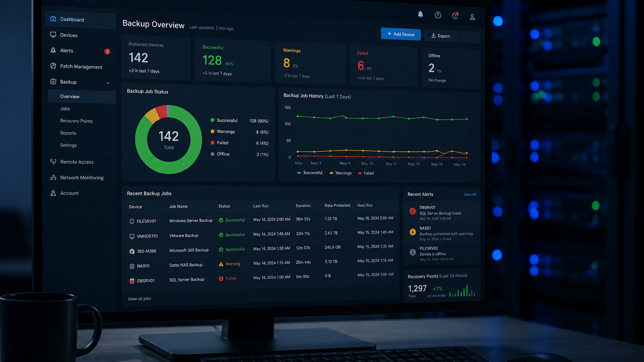644x362 pixels.
Task: Click the VMware Backup job name
Action: [x=184, y=235]
